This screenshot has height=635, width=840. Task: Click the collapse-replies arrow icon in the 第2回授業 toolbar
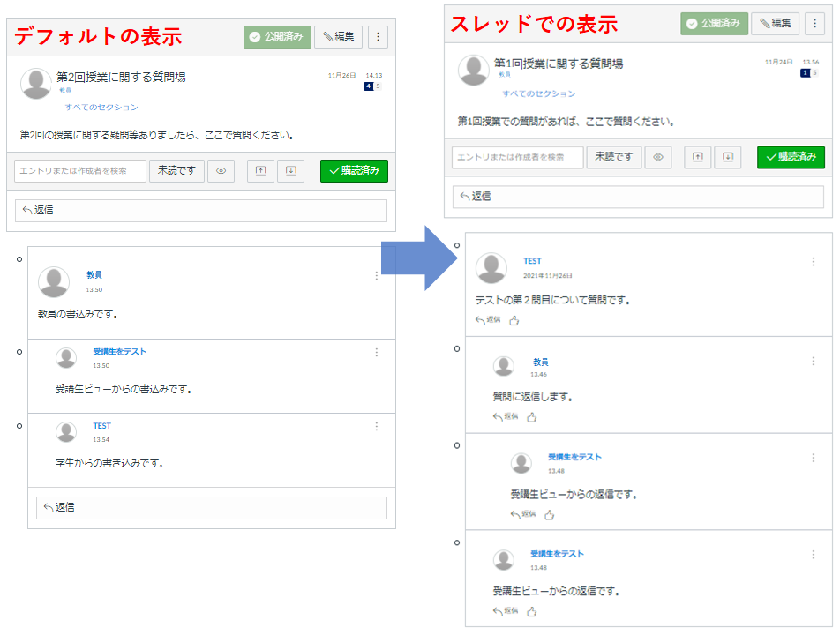260,171
